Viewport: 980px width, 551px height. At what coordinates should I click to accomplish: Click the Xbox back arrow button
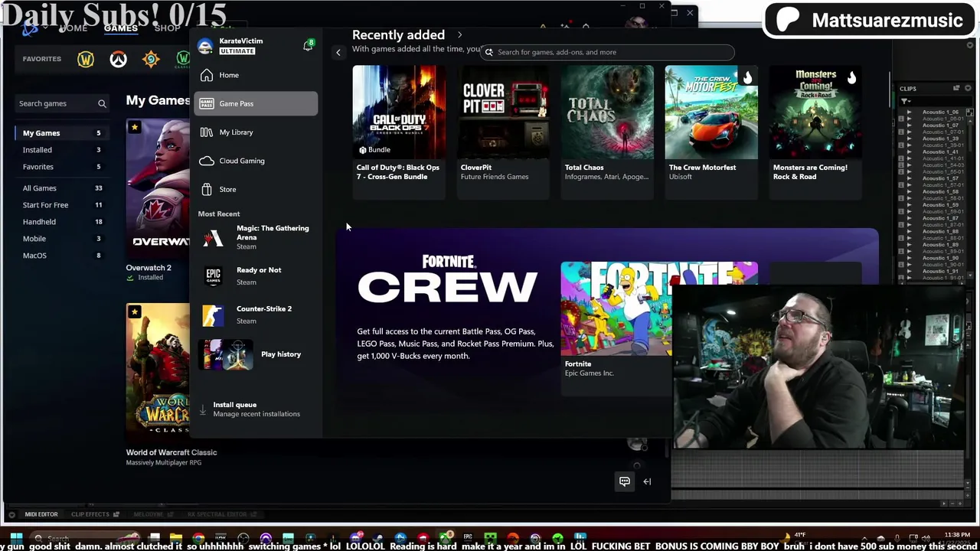pos(338,52)
